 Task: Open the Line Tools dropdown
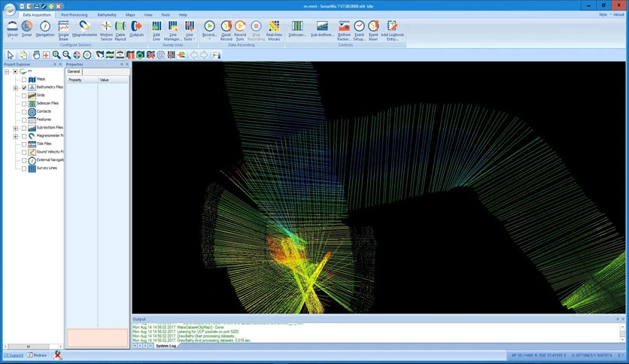click(x=190, y=37)
